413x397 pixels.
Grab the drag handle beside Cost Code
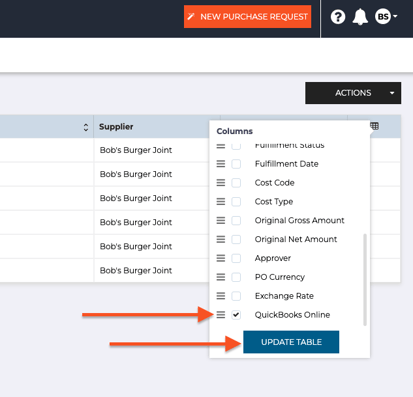point(221,183)
